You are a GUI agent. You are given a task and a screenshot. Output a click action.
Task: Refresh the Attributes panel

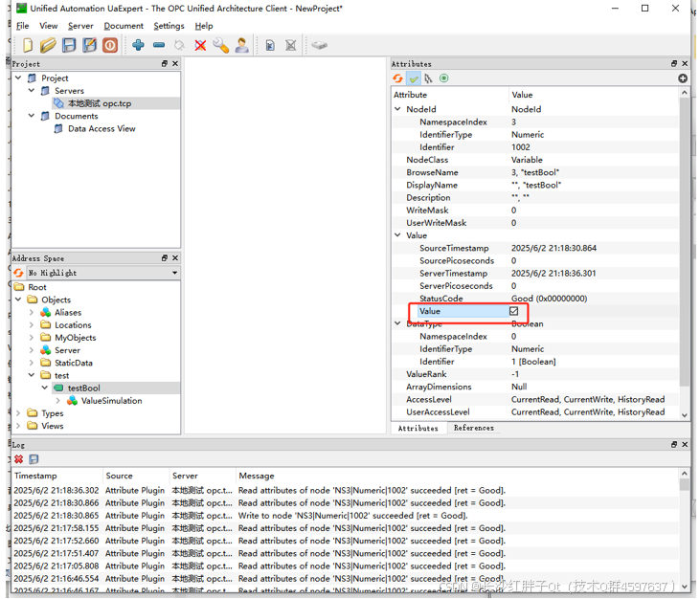pyautogui.click(x=398, y=78)
